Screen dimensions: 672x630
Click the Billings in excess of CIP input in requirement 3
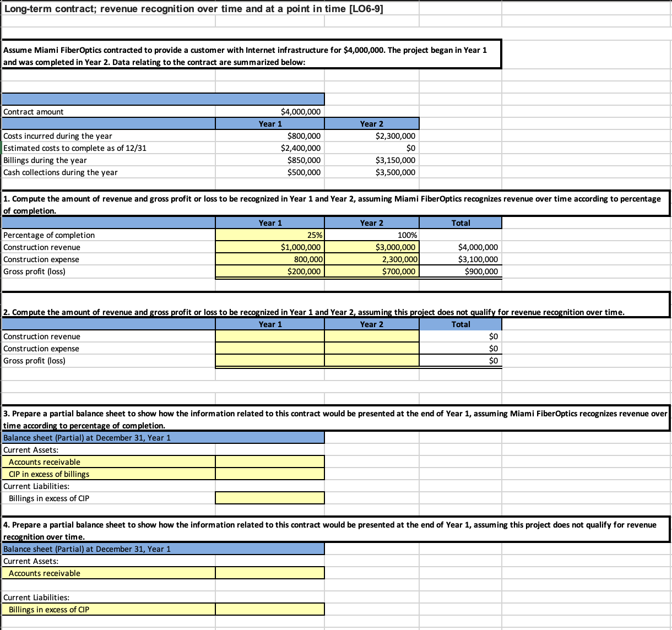[269, 498]
